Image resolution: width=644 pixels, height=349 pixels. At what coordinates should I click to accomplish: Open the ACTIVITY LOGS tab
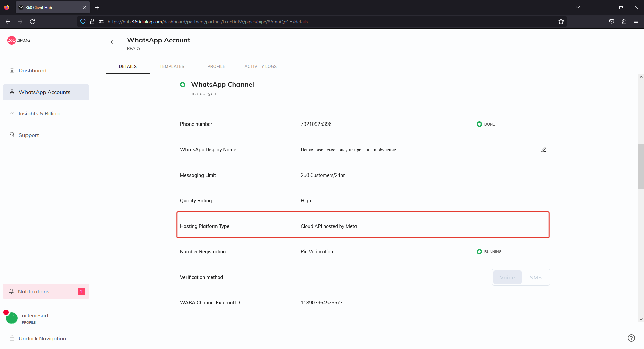[x=261, y=66]
